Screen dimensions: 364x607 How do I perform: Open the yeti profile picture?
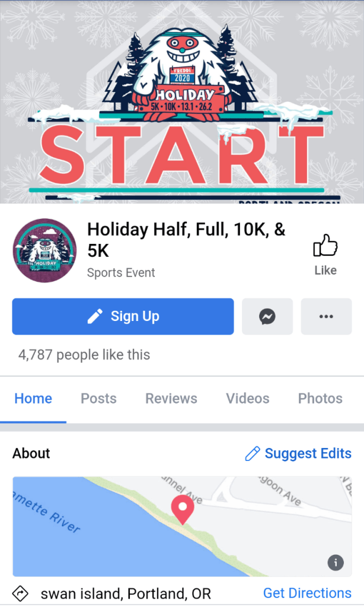pos(45,250)
